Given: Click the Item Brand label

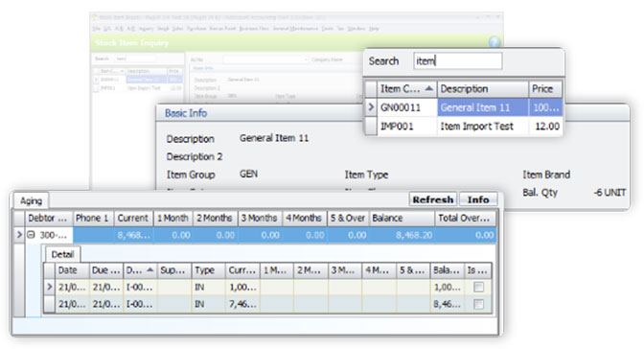Looking at the screenshot, I should [x=546, y=174].
